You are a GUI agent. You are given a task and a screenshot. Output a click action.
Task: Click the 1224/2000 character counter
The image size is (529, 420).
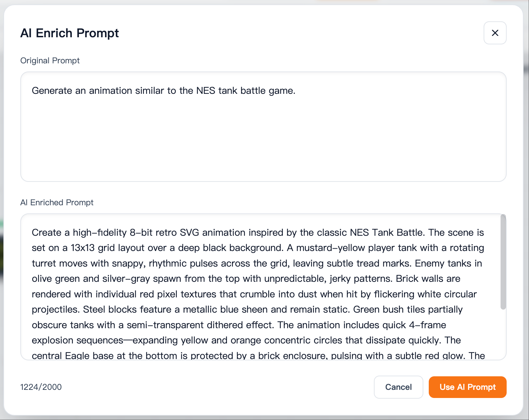coord(41,387)
